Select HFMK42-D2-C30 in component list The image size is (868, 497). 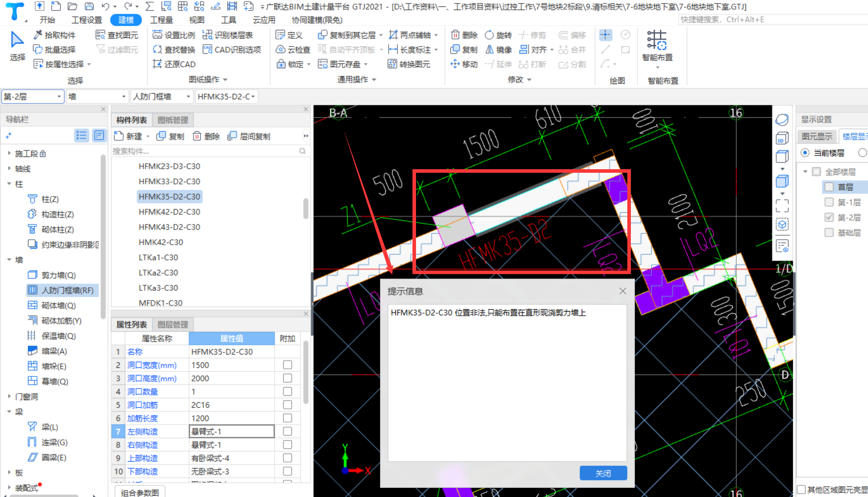pyautogui.click(x=169, y=212)
